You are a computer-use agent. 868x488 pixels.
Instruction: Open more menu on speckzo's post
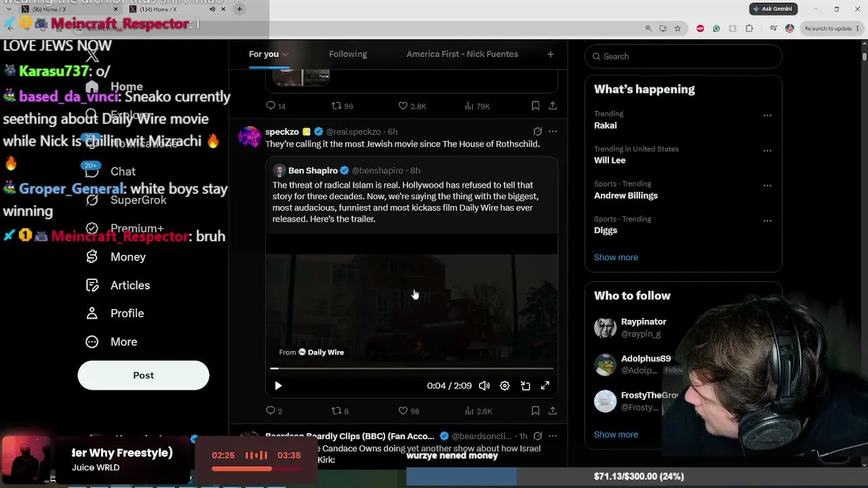pyautogui.click(x=553, y=131)
